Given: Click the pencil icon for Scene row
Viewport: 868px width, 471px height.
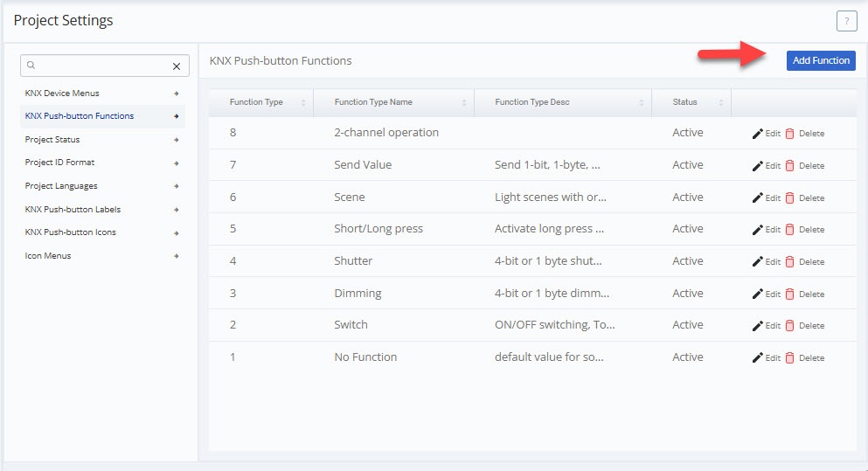Looking at the screenshot, I should [x=757, y=197].
